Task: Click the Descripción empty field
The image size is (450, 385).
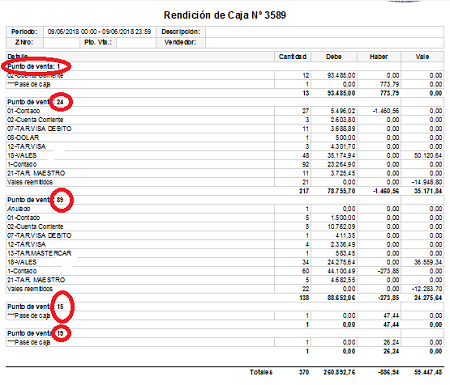Action: (x=324, y=32)
